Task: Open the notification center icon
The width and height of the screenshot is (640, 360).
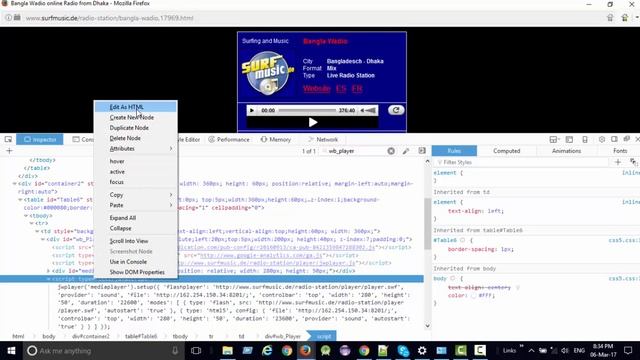Action: click(628, 351)
